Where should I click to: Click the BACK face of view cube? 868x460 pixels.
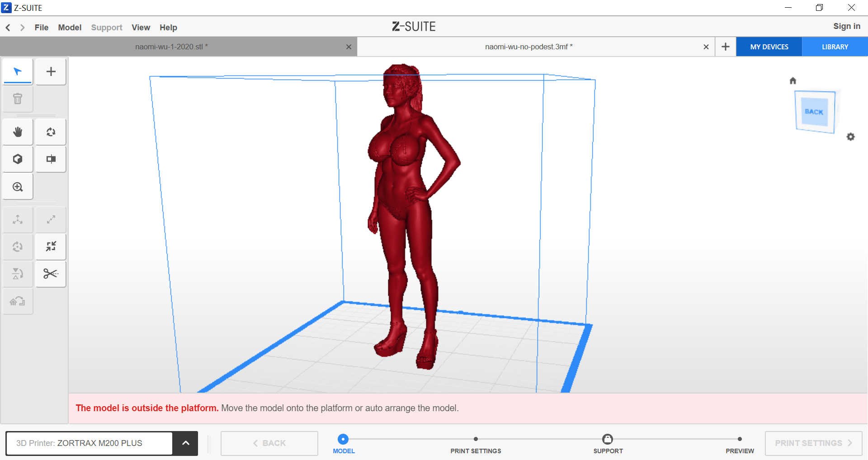point(814,111)
